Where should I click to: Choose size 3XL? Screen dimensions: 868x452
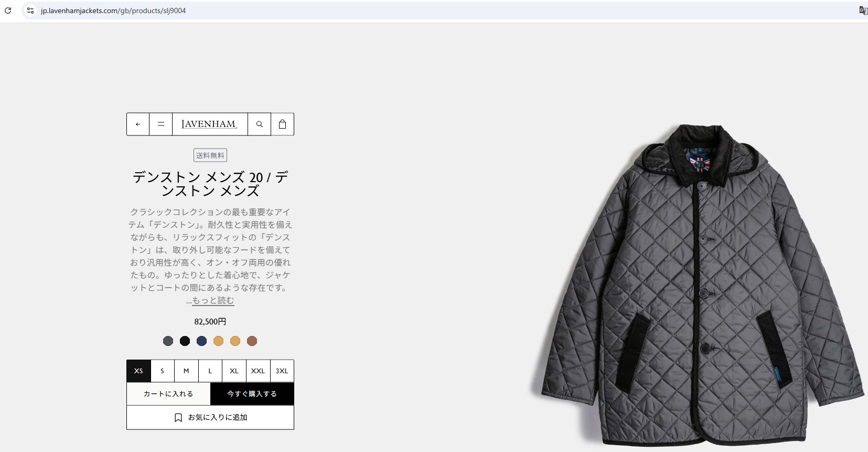click(282, 371)
